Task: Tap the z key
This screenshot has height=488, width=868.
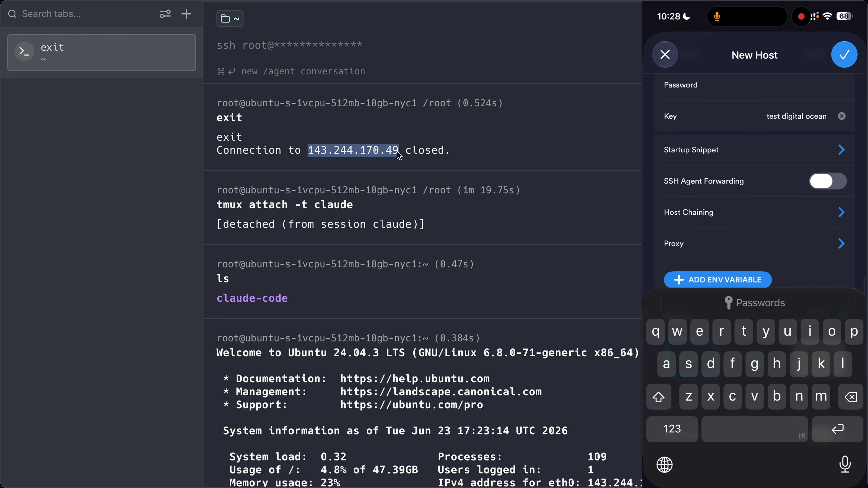Action: pyautogui.click(x=688, y=397)
